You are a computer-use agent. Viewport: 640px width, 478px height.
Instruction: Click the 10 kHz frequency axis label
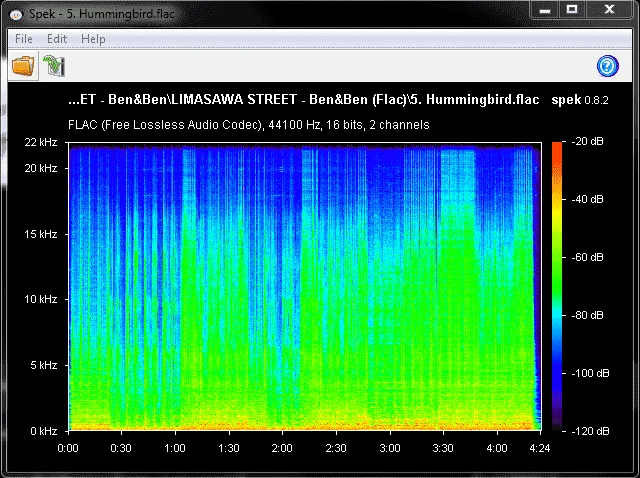click(41, 299)
